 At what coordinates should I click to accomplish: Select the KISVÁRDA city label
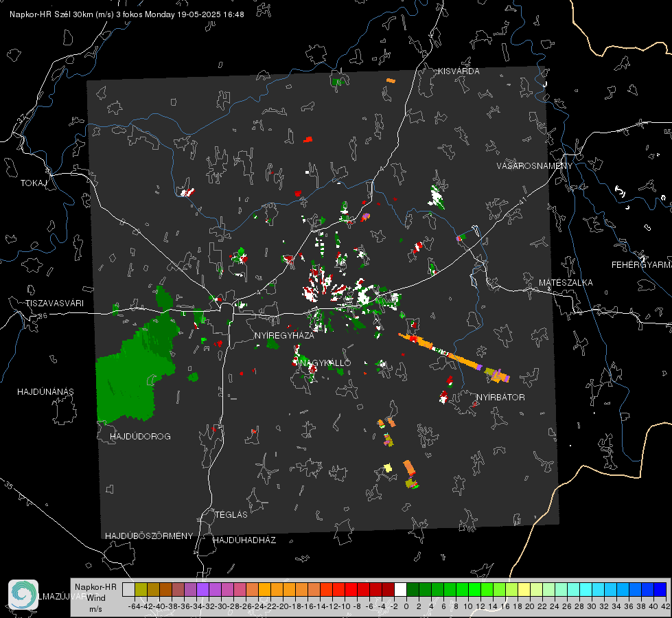tap(459, 71)
